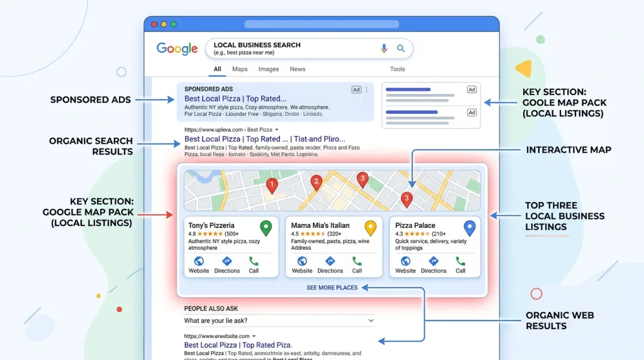Click the green pin on Tony's Pizzeria card
The image size is (644, 360).
coord(266,228)
